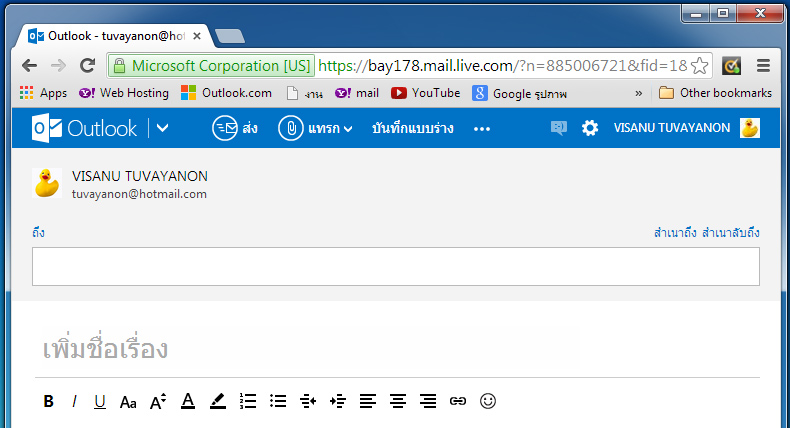The image size is (790, 428).
Task: Click ส่ง to send the email
Action: click(235, 128)
